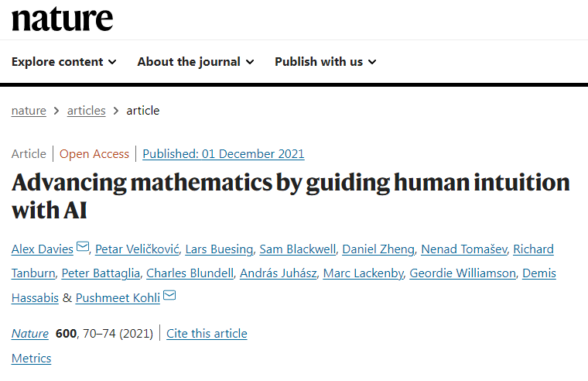Image resolution: width=588 pixels, height=381 pixels.
Task: Select author Marc Lackenby
Action: [x=363, y=273]
